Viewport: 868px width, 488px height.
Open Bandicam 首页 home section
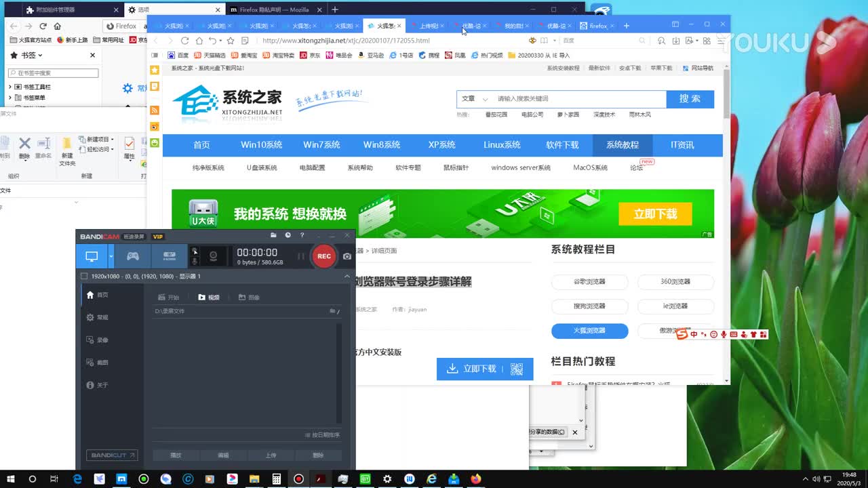pos(98,295)
